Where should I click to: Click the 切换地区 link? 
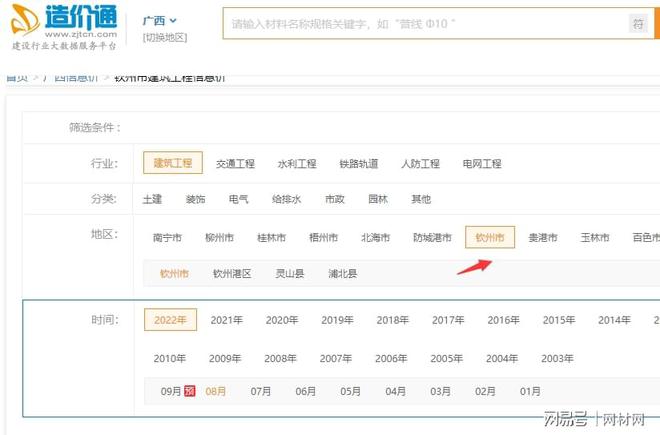[165, 37]
